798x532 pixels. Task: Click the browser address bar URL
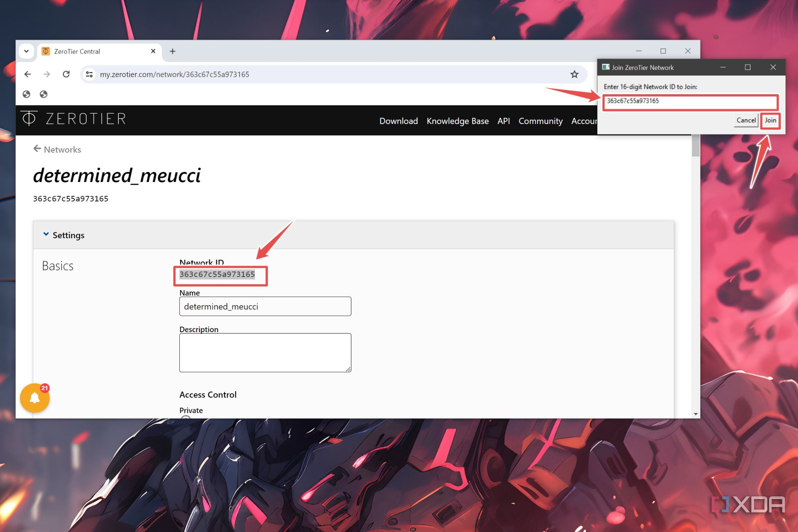tap(174, 74)
